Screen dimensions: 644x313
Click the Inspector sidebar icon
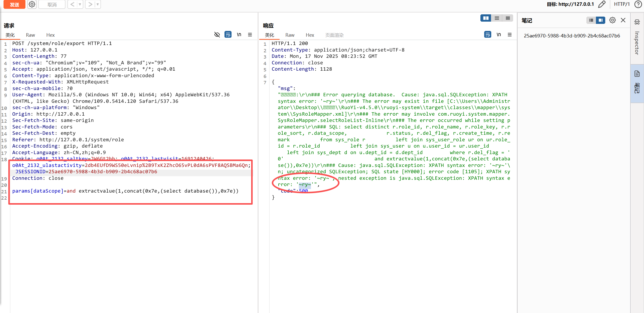click(x=637, y=22)
